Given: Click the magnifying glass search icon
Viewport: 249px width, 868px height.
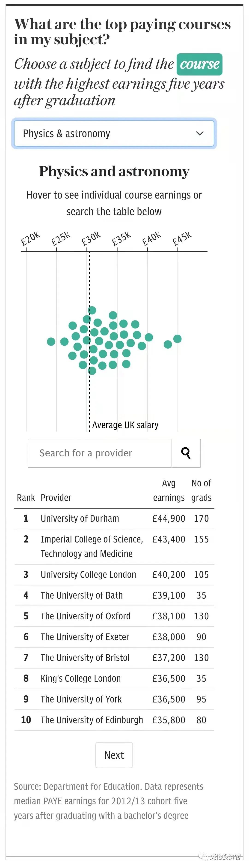Looking at the screenshot, I should point(186,453).
